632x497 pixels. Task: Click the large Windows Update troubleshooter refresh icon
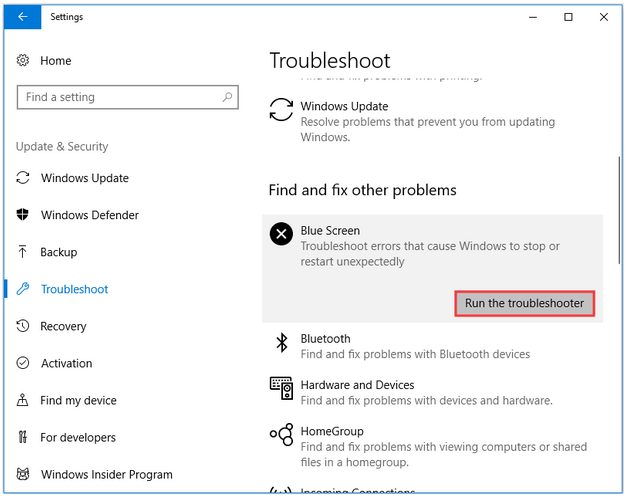coord(281,110)
